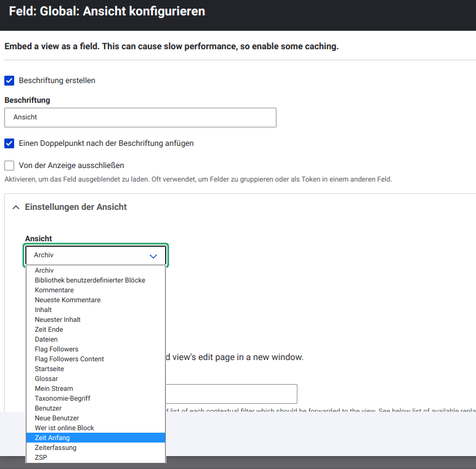Select Glossar option

click(46, 379)
